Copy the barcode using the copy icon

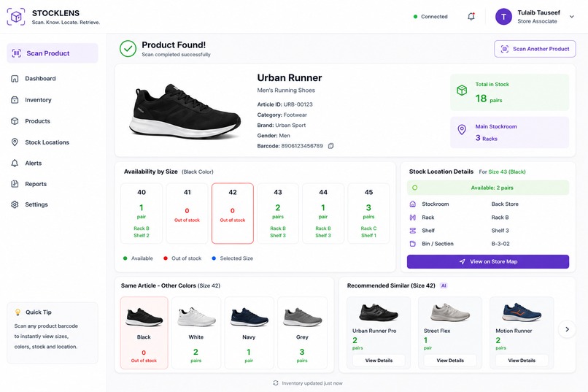click(x=330, y=146)
